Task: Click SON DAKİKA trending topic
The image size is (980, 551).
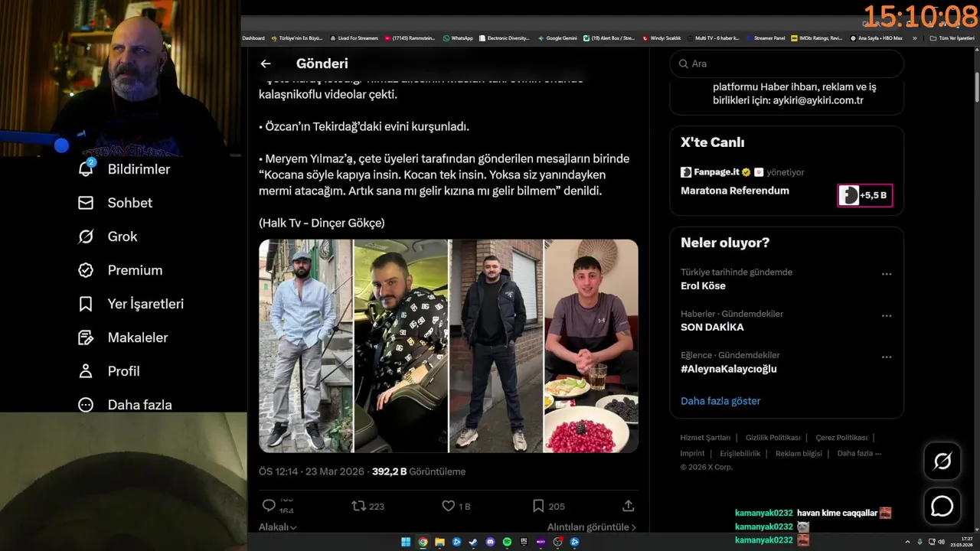Action: coord(712,327)
